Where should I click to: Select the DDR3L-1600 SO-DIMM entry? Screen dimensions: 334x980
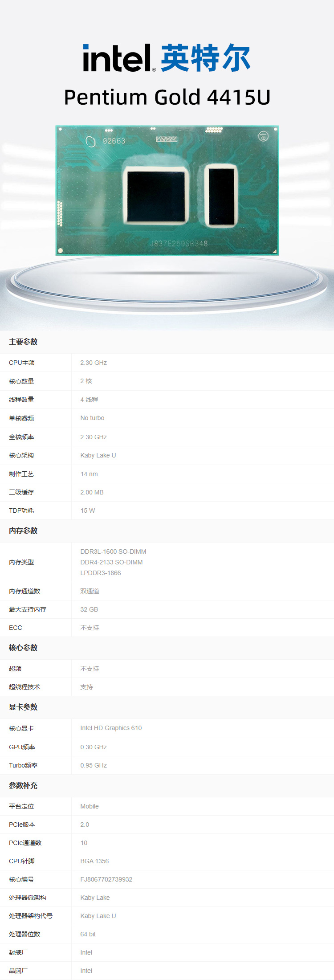click(x=113, y=551)
